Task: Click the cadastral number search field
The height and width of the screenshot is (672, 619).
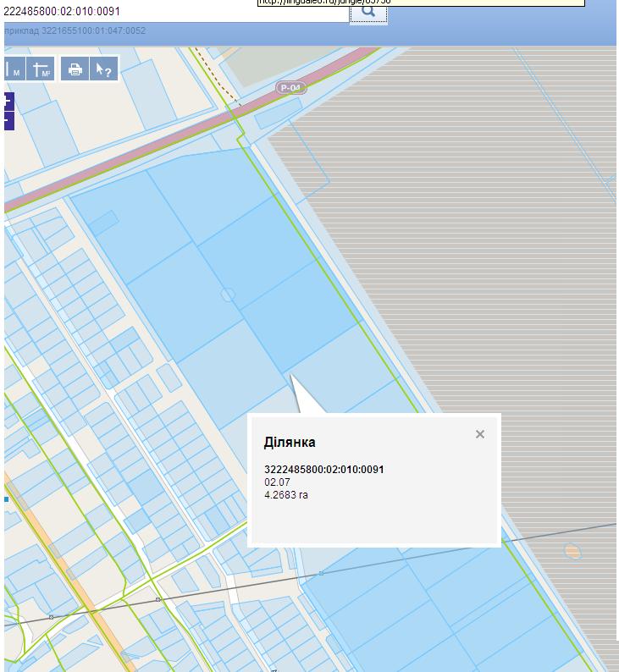Action: [169, 12]
